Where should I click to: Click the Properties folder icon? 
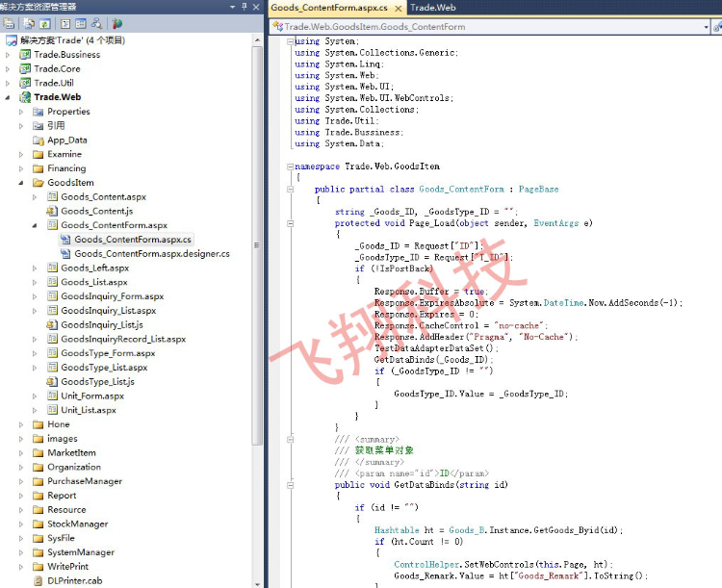(39, 112)
